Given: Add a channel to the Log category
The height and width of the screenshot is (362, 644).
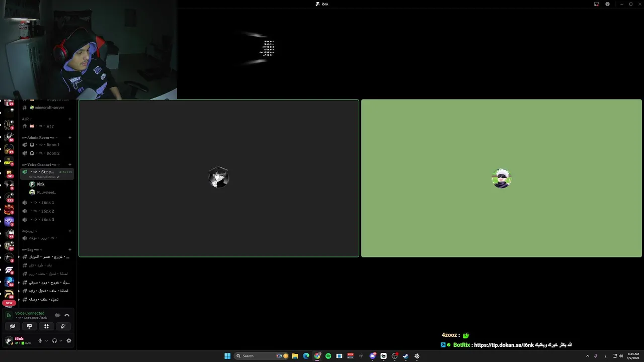Looking at the screenshot, I should tap(70, 250).
